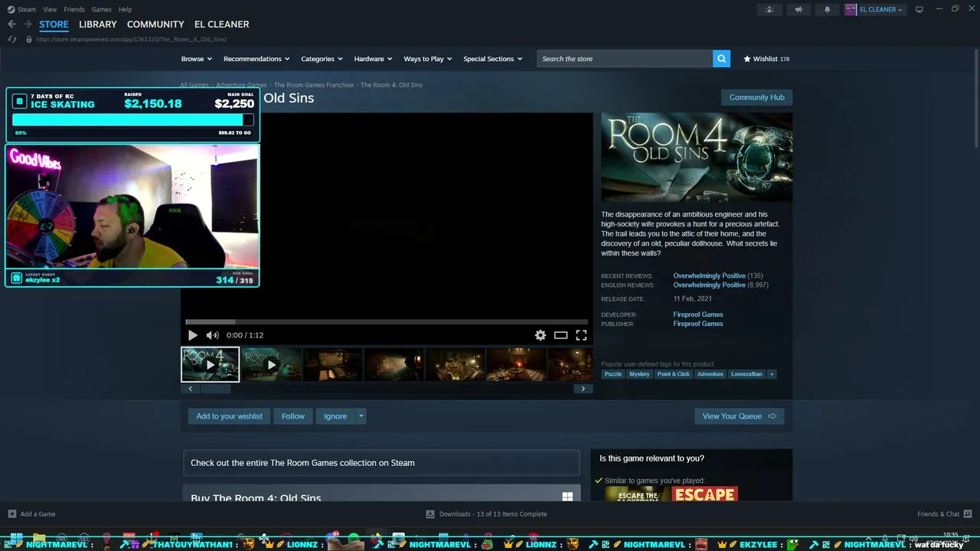Click the Follow button
This screenshot has width=980, height=551.
(293, 416)
